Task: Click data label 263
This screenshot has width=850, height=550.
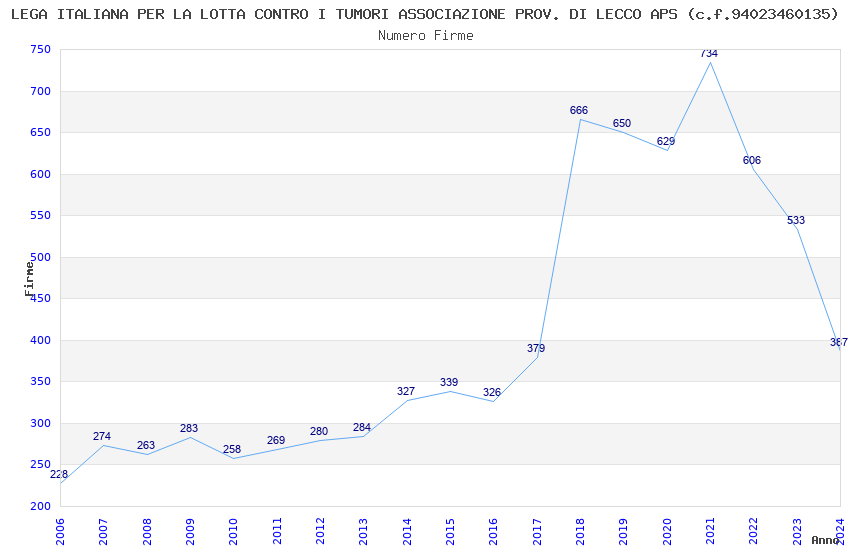Action: click(146, 445)
